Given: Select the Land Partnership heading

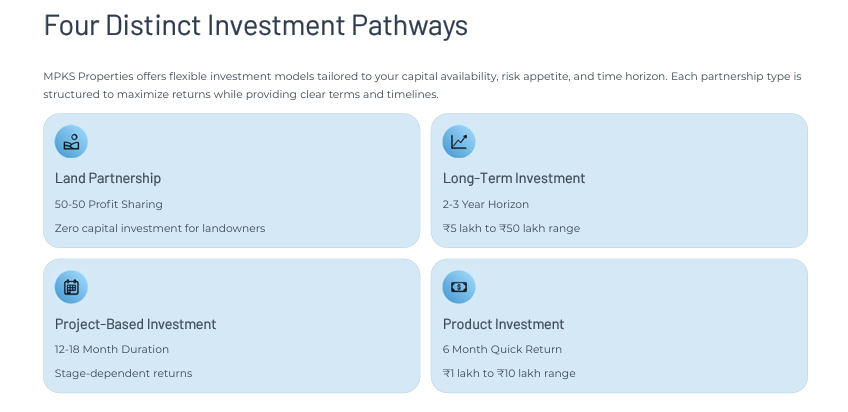Looking at the screenshot, I should 108,178.
